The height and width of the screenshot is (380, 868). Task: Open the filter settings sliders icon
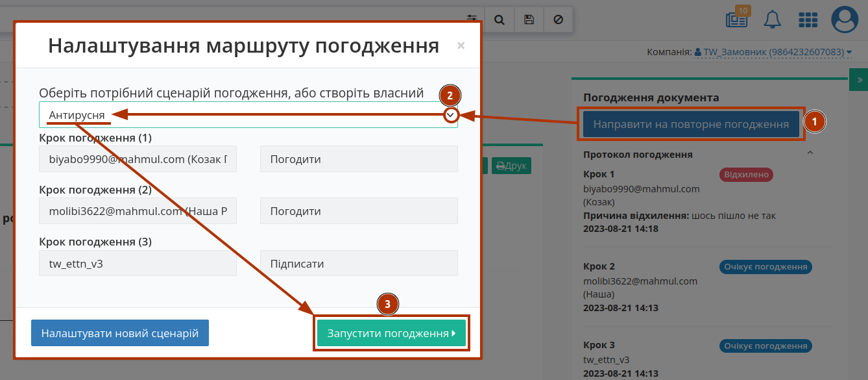point(472,19)
